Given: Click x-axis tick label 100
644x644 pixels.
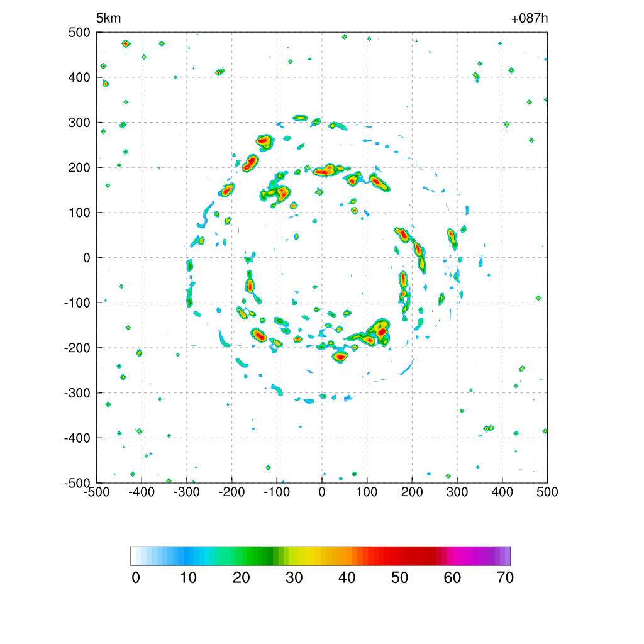Looking at the screenshot, I should [367, 492].
